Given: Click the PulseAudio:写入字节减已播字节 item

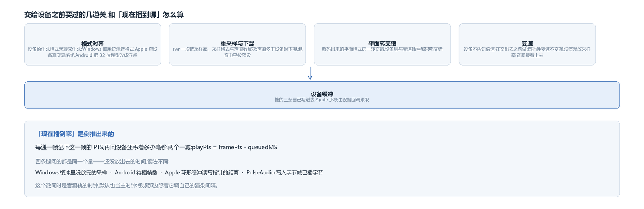Looking at the screenshot, I should click(285, 173).
